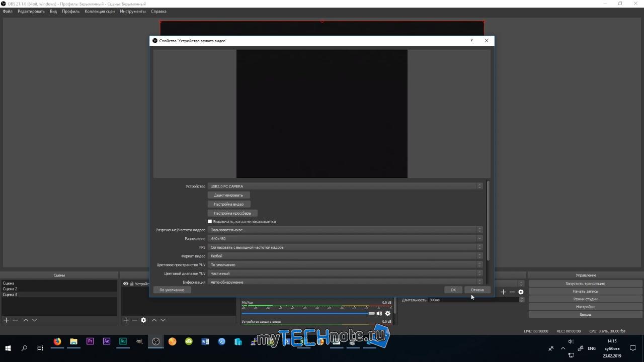Open source properties via the gear icon
Image resolution: width=644 pixels, height=362 pixels.
pos(143,320)
